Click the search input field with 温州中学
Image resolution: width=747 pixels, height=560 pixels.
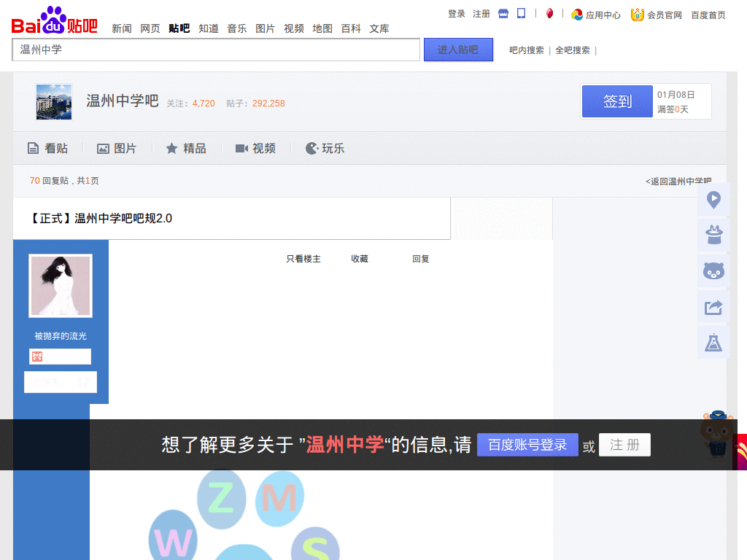[216, 50]
